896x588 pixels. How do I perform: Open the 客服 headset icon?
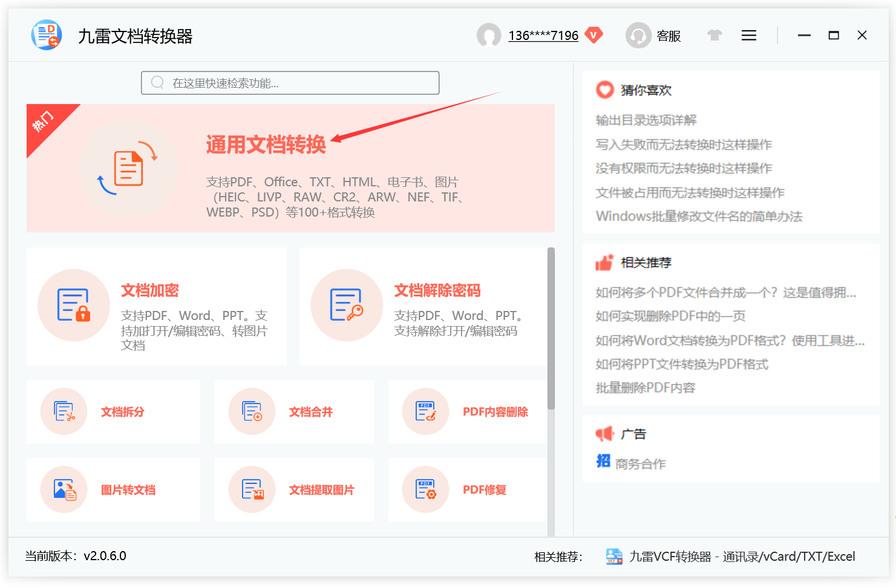click(x=638, y=35)
